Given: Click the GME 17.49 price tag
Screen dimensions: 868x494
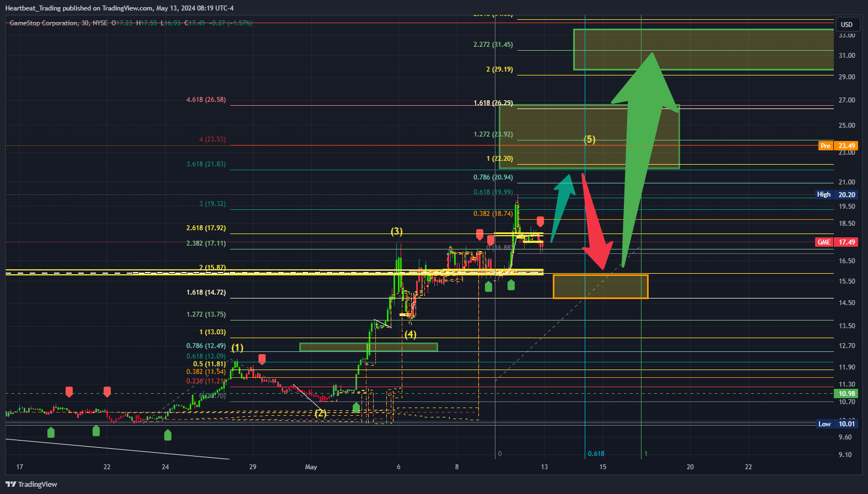Looking at the screenshot, I should [836, 242].
